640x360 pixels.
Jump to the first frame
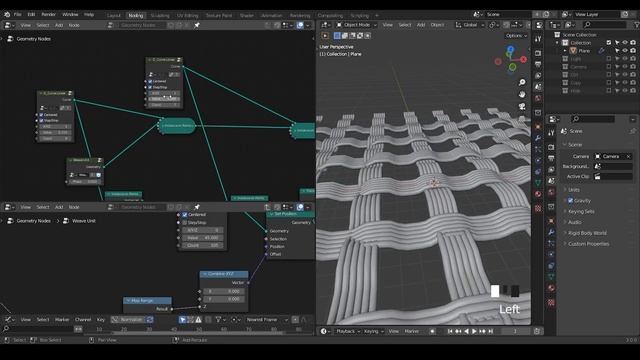click(x=450, y=331)
